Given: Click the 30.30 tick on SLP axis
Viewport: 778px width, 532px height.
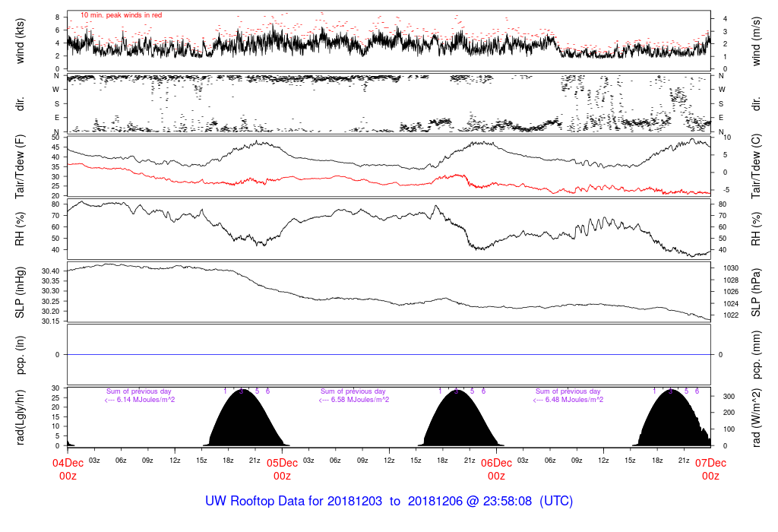Looking at the screenshot, I should (x=50, y=291).
